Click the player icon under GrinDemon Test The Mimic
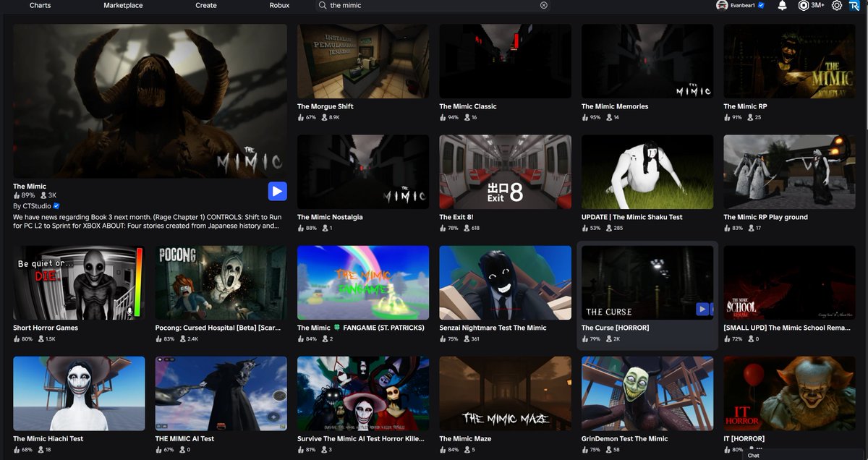Image resolution: width=868 pixels, height=460 pixels. click(x=610, y=450)
